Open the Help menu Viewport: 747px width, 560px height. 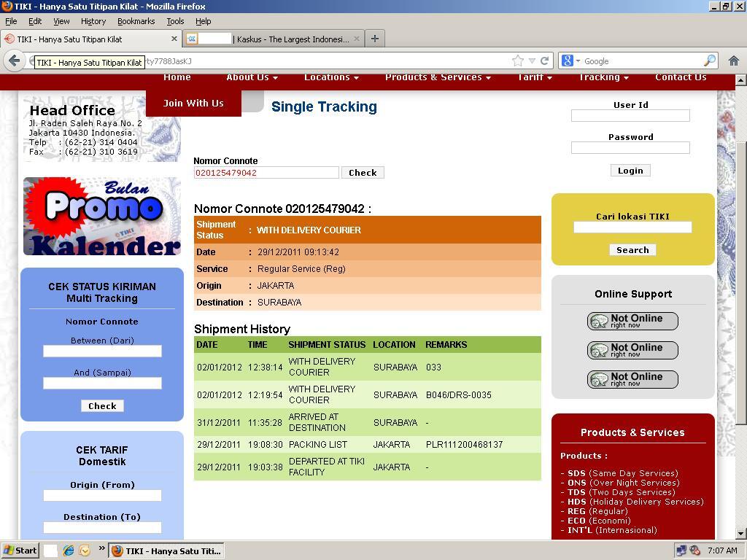(x=204, y=21)
